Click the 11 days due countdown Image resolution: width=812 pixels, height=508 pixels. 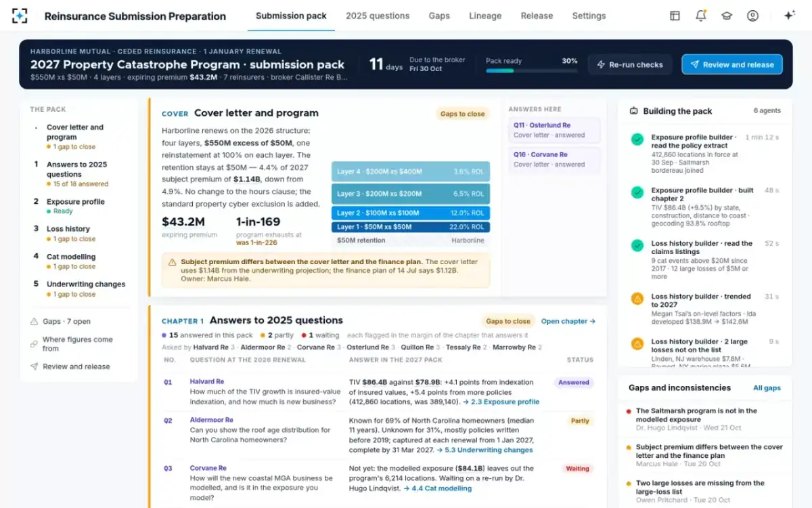pyautogui.click(x=386, y=64)
